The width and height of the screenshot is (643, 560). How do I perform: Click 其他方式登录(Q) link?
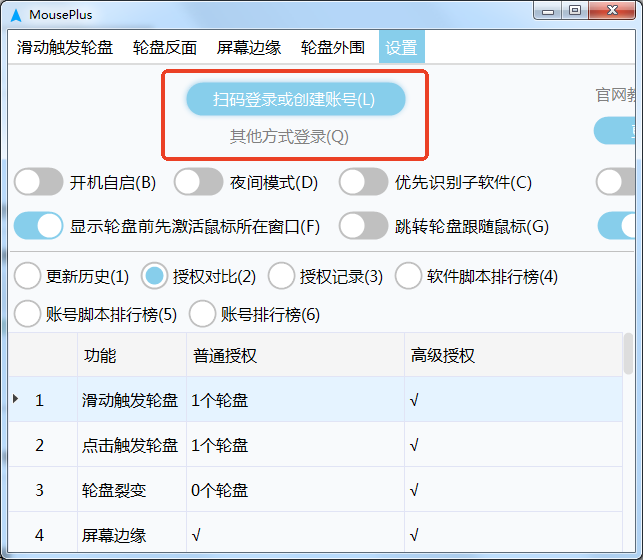point(289,137)
